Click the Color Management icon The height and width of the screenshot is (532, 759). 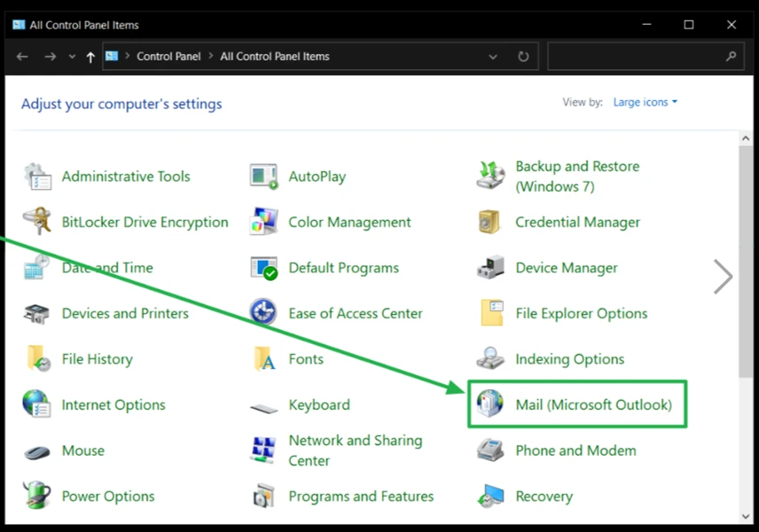[x=263, y=222]
